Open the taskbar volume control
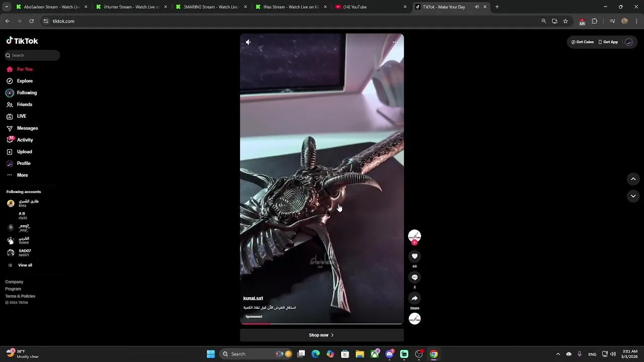644x362 pixels. pos(613,354)
